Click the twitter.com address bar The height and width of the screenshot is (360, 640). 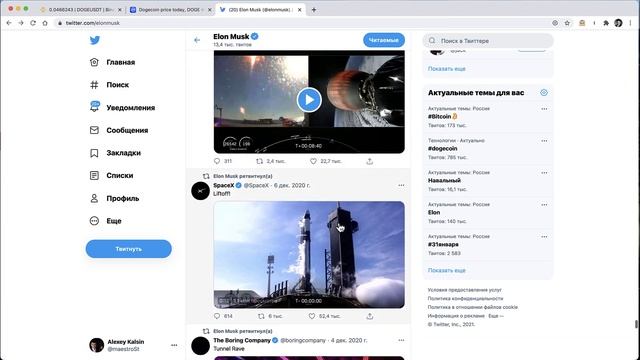point(302,23)
